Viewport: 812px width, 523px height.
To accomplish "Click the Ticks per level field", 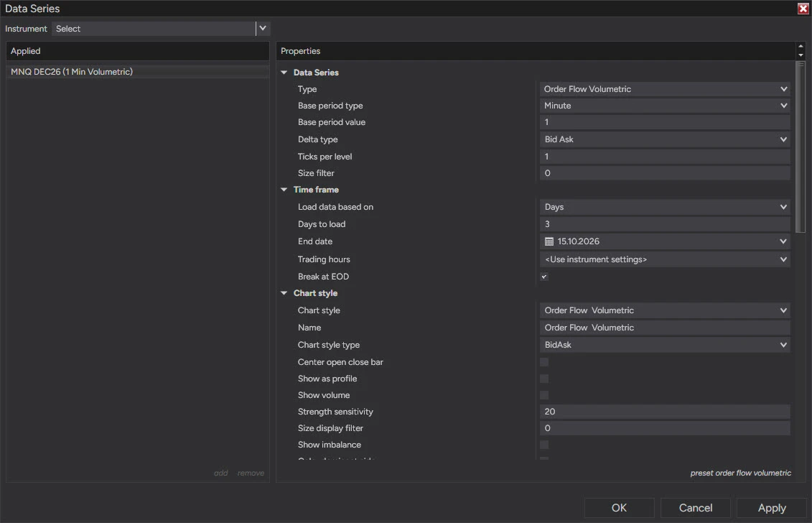I will [665, 157].
